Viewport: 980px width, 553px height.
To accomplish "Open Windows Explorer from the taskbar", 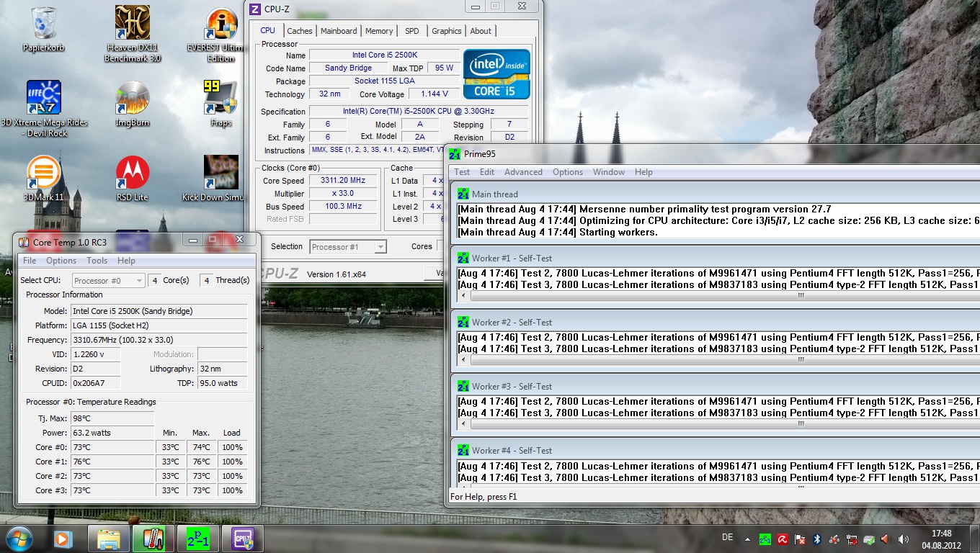I will click(109, 539).
